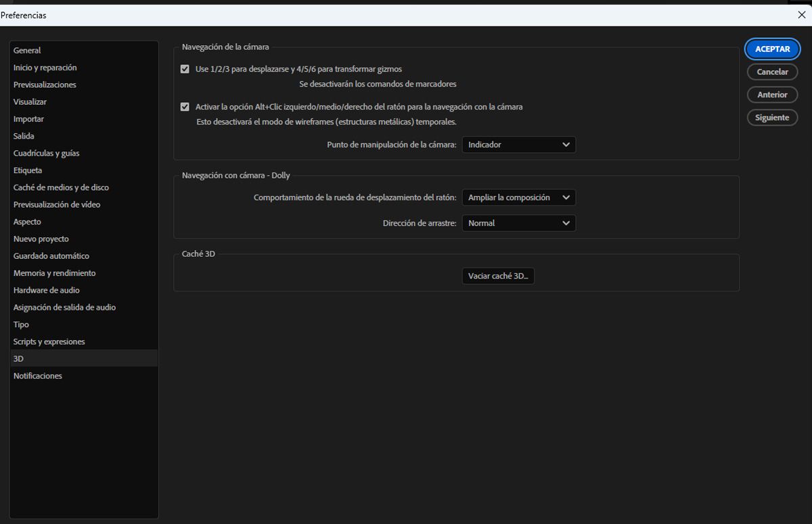The height and width of the screenshot is (524, 812).
Task: Confirm with the ACEPTAR button
Action: point(772,49)
